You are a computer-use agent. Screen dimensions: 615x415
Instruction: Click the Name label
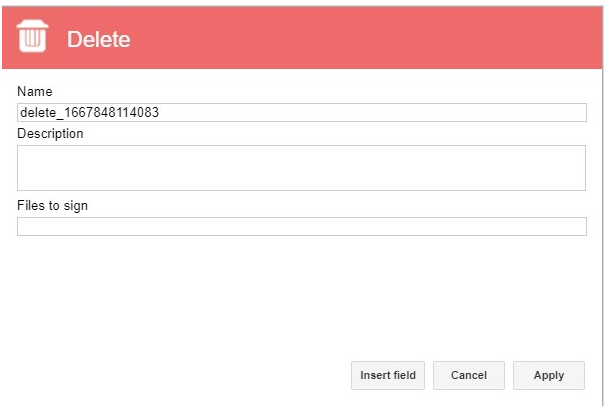click(35, 91)
